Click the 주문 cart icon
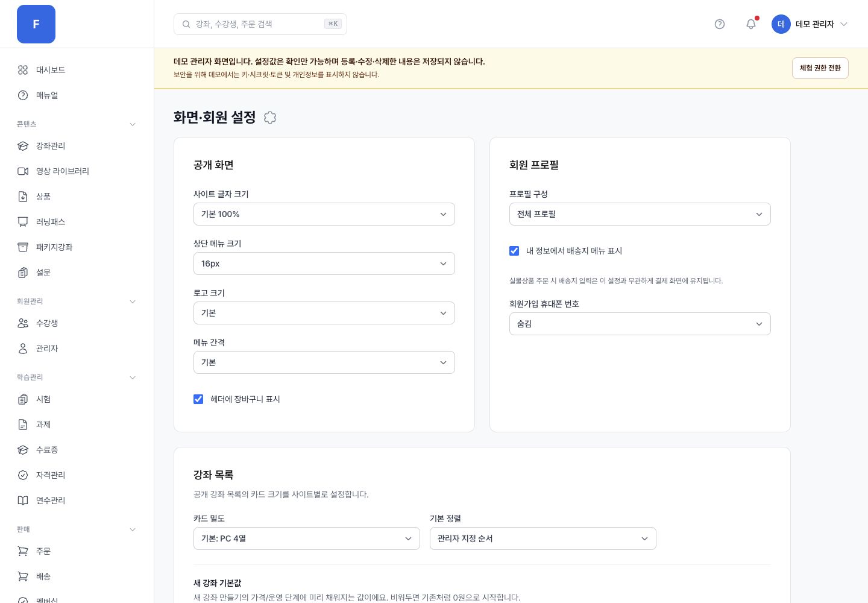Screen dimensions: 868x603 [23, 551]
